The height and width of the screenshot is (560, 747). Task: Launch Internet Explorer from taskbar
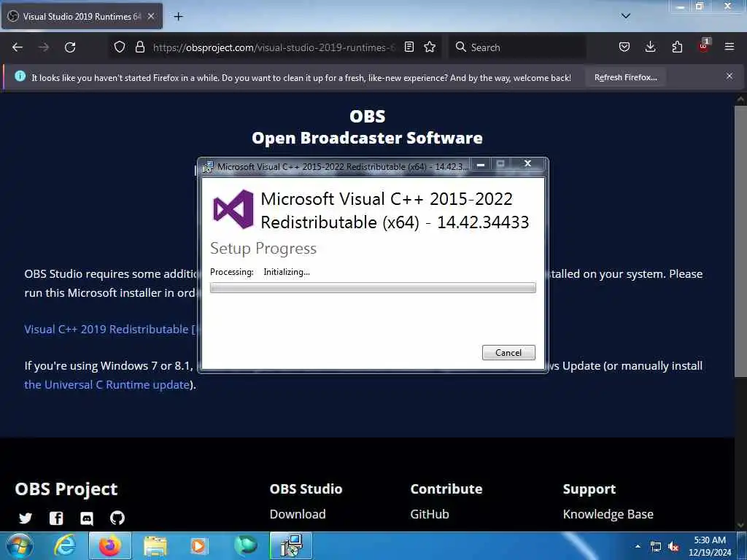[x=64, y=545]
